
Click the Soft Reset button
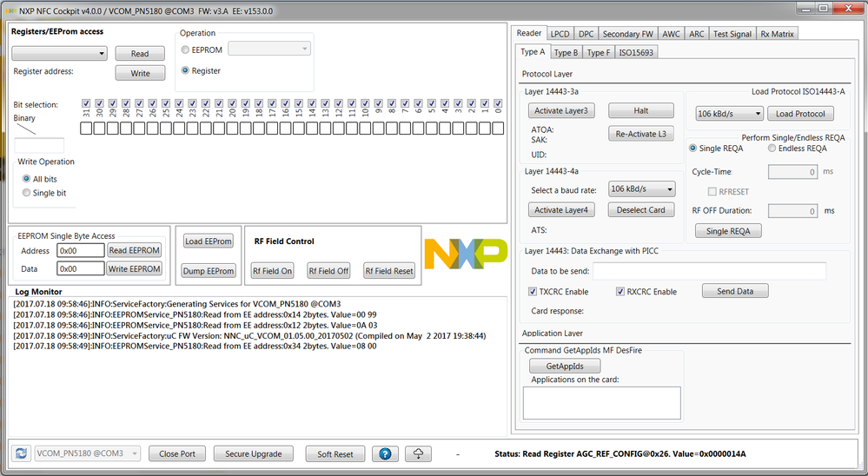pyautogui.click(x=335, y=454)
